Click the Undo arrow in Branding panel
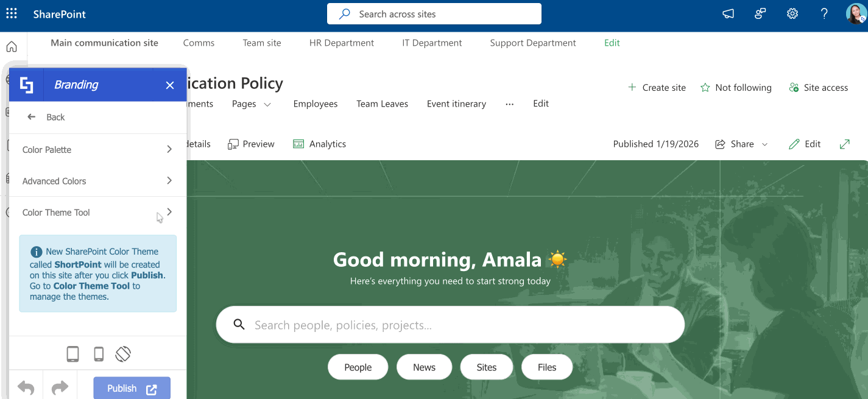The height and width of the screenshot is (399, 868). pos(26,388)
